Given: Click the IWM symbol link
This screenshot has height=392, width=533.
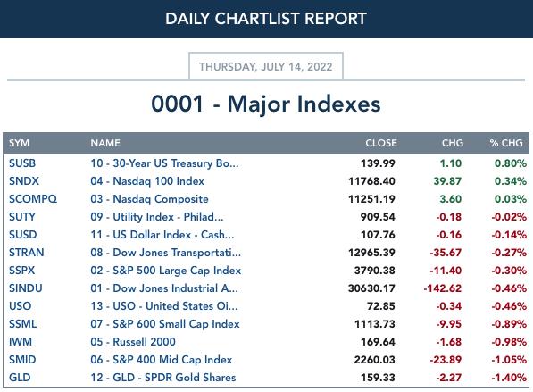Looking at the screenshot, I should (21, 342).
